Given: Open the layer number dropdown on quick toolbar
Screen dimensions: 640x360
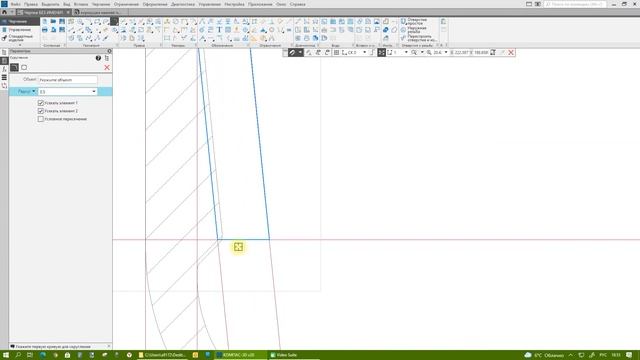Looking at the screenshot, I should [x=406, y=53].
